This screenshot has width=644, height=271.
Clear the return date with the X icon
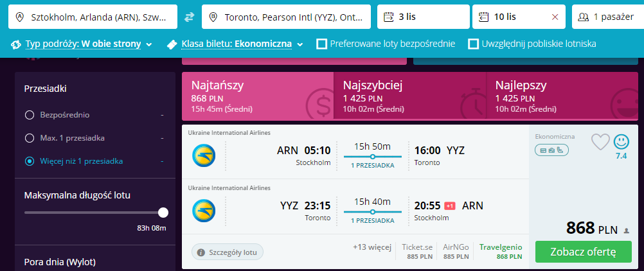pos(555,17)
